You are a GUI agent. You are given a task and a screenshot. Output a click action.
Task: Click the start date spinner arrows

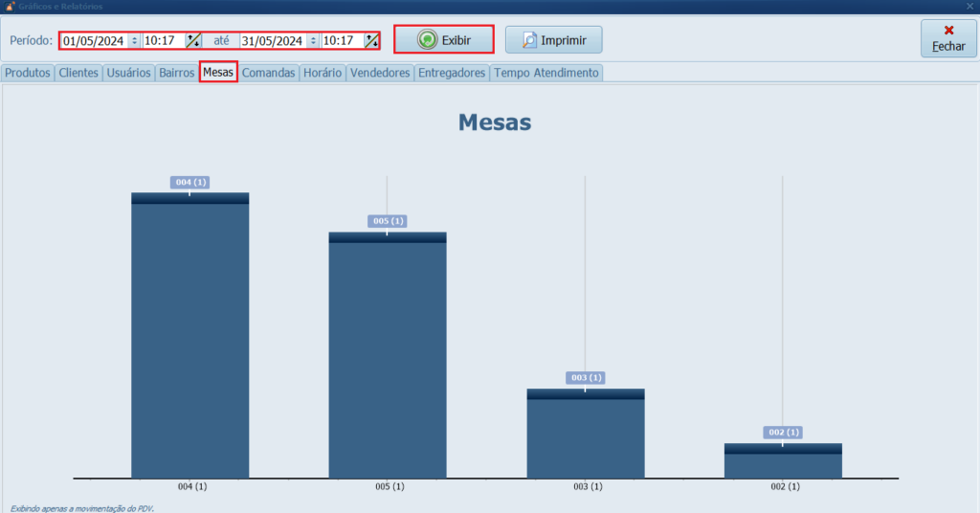click(134, 40)
